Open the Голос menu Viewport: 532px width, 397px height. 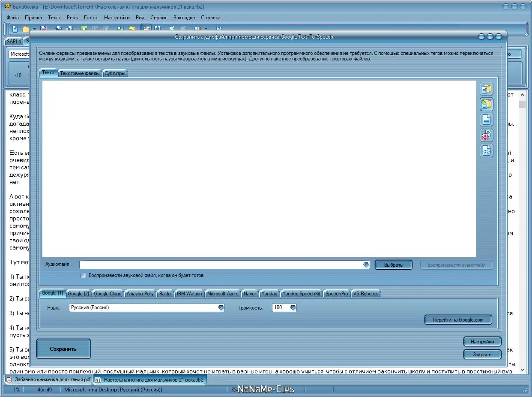tap(91, 18)
